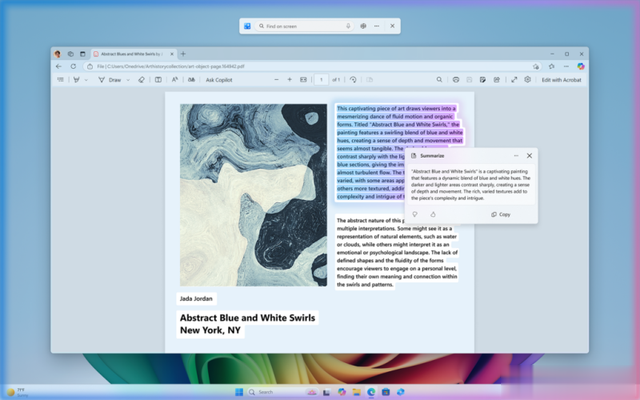Expand the highlight tool dropdown arrow

pos(87,79)
